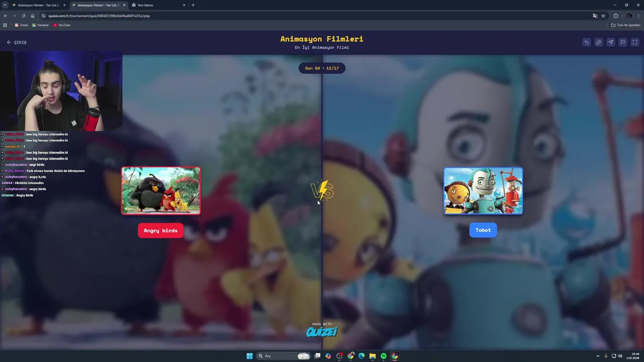Viewport: 644px width, 362px height.
Task: Click the browser forward arrow
Action: [x=14, y=16]
